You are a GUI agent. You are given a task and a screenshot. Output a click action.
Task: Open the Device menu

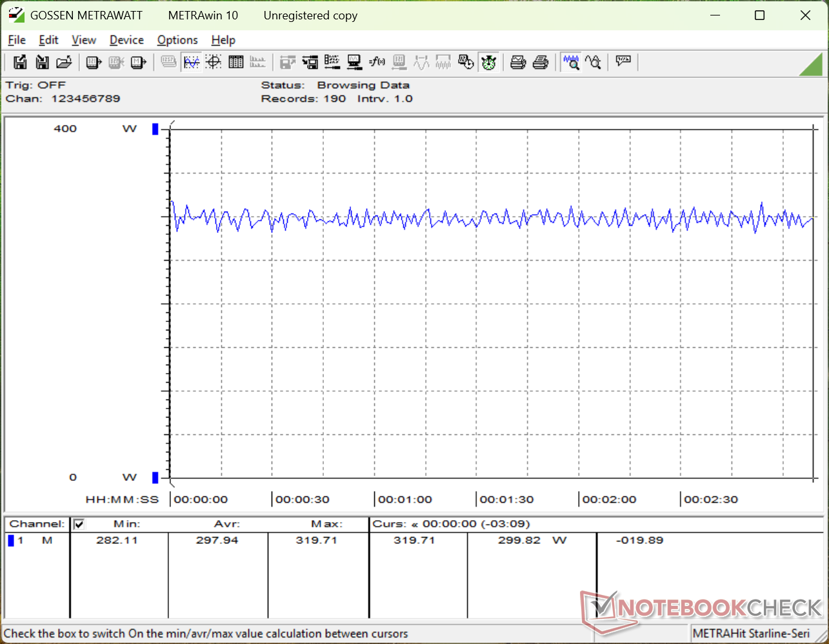tap(126, 40)
